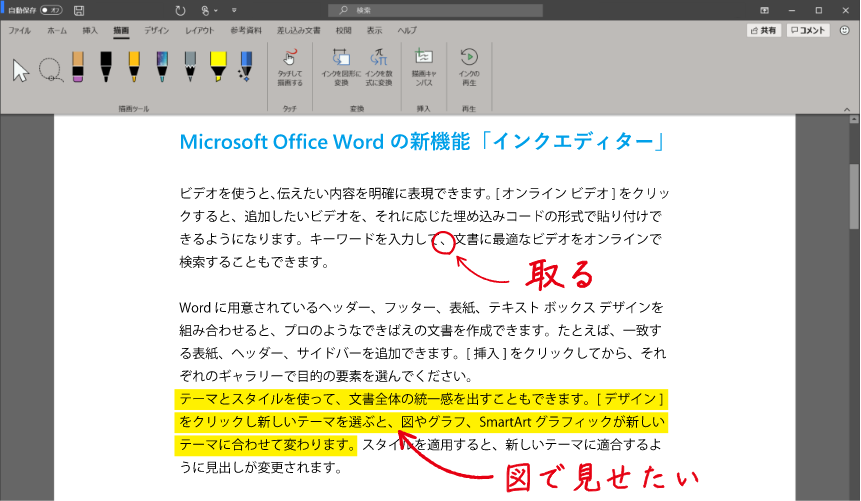Viewport: 861px width, 501px height.
Task: Select the blue sparkle action pen
Action: coord(245,66)
